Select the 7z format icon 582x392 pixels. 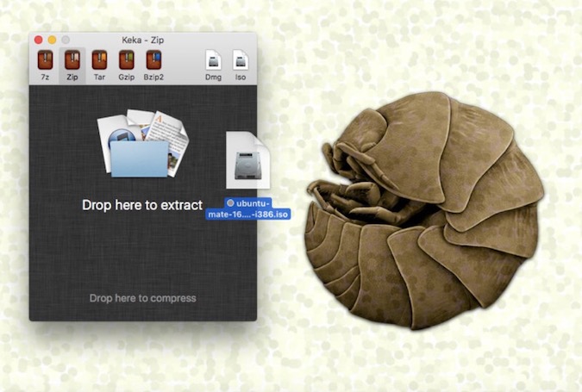pyautogui.click(x=46, y=60)
